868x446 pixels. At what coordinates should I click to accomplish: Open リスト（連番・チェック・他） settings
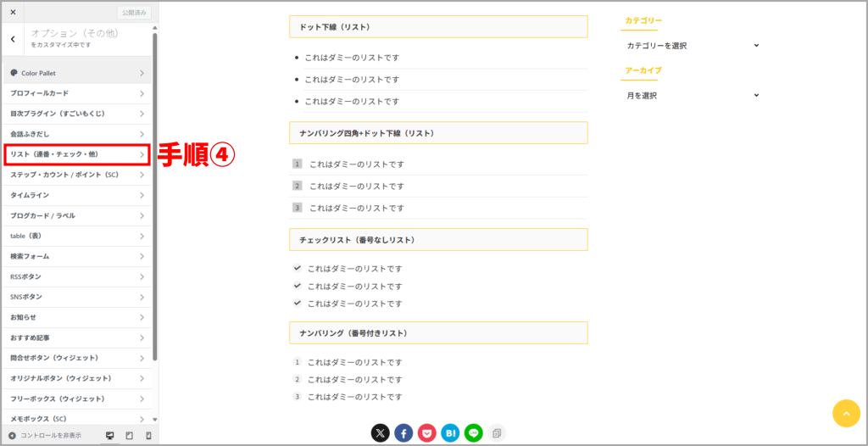tap(76, 154)
